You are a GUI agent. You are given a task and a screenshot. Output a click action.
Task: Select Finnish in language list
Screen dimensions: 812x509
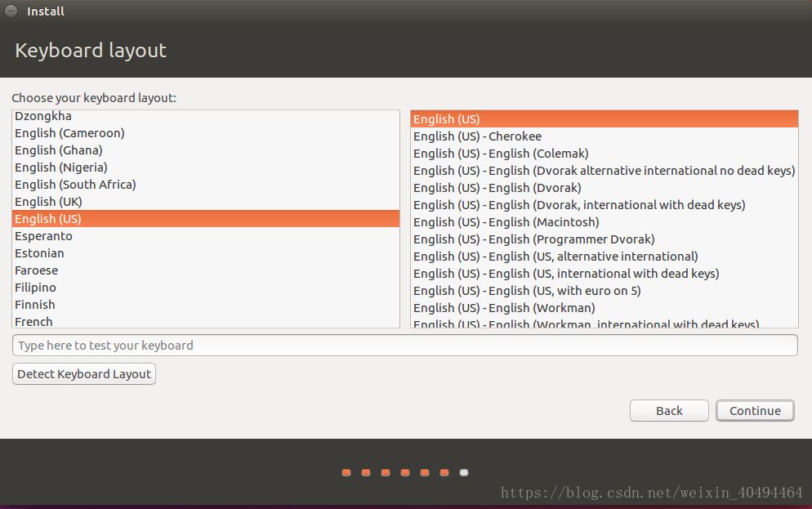(x=206, y=304)
